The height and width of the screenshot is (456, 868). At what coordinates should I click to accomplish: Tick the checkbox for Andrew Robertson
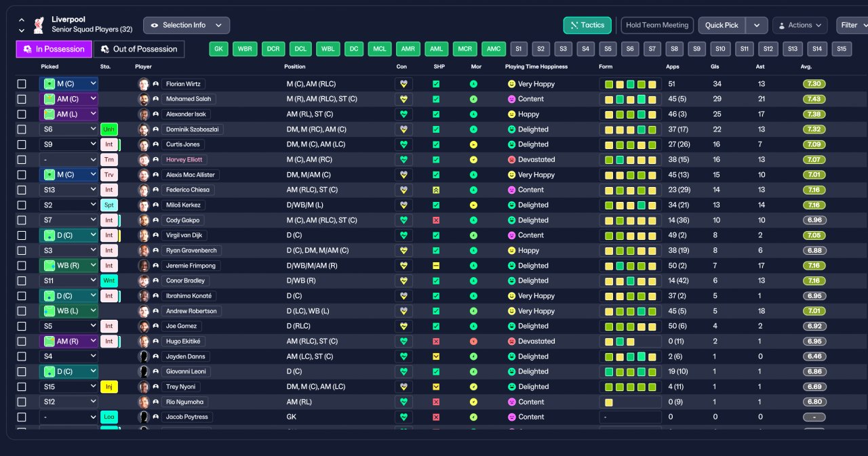[x=22, y=311]
